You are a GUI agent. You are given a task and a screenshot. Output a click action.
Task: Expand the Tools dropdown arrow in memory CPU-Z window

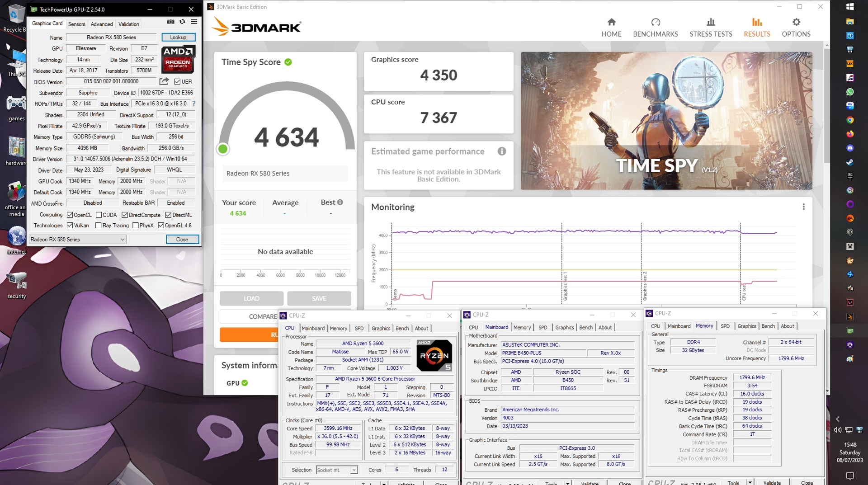point(750,483)
